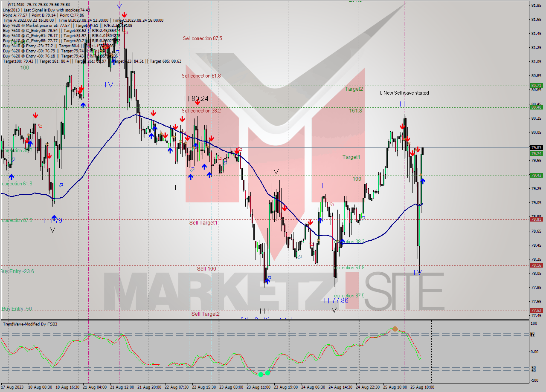The image size is (546, 392).
Task: Select the 'I I I 80.24' wave label
Action: pos(194,98)
